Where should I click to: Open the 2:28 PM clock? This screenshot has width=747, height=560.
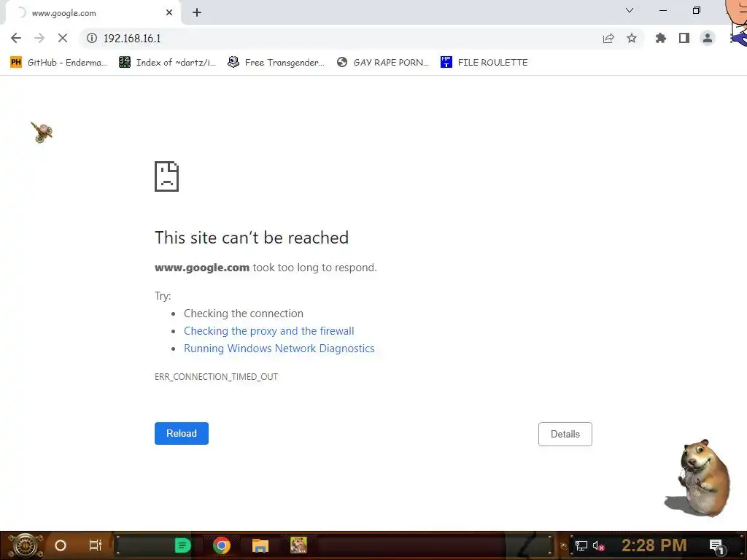pos(654,545)
